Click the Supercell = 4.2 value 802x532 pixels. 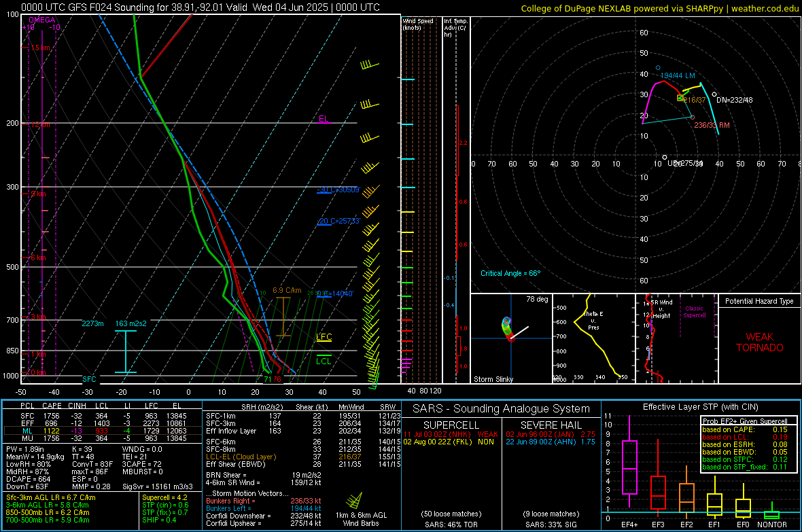[164, 497]
